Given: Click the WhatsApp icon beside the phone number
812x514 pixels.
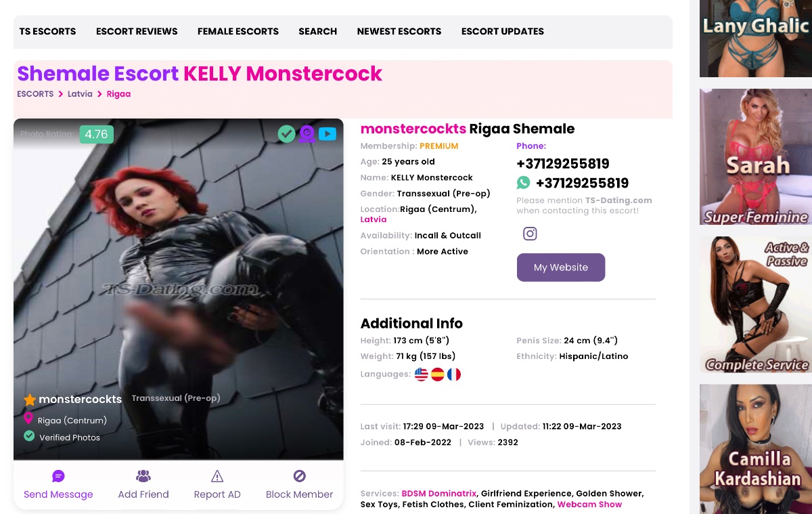Looking at the screenshot, I should pos(524,183).
